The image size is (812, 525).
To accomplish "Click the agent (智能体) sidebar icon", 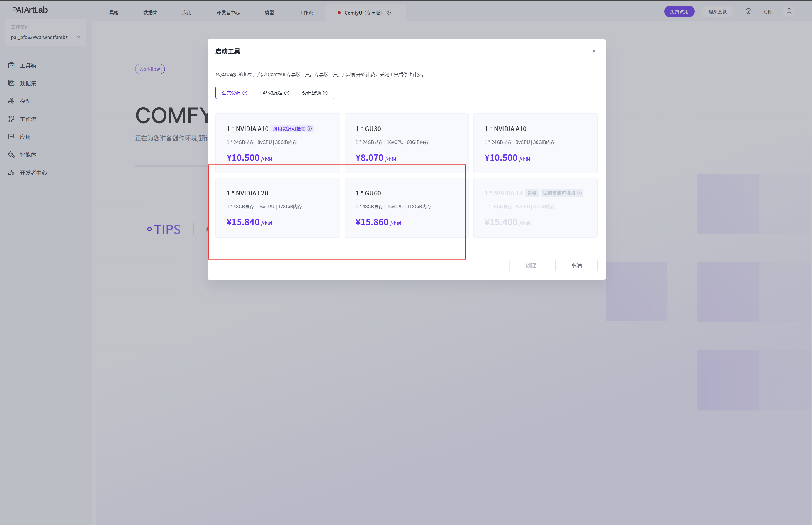I will point(11,154).
